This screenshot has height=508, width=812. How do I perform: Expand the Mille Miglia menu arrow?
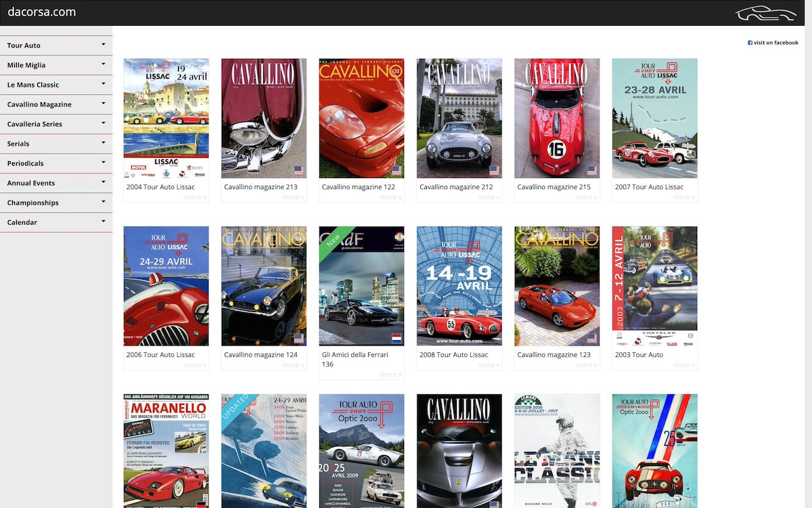tap(104, 64)
